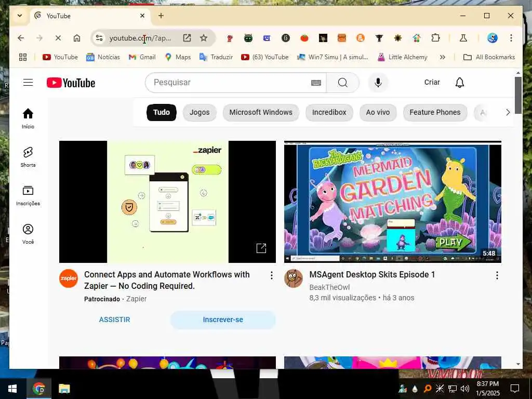532x399 pixels.
Task: Open the Gmail bookmark
Action: pos(142,57)
